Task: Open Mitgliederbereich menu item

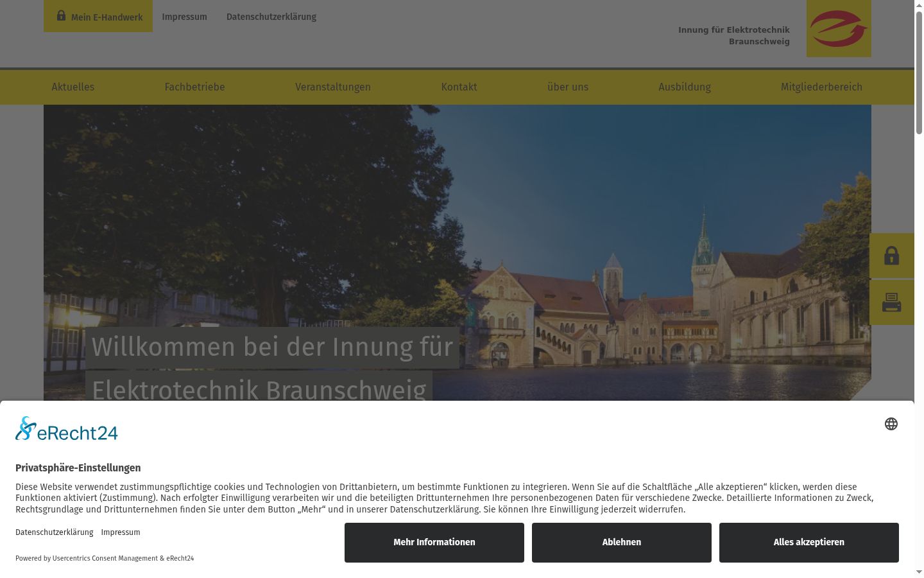Action: click(821, 87)
